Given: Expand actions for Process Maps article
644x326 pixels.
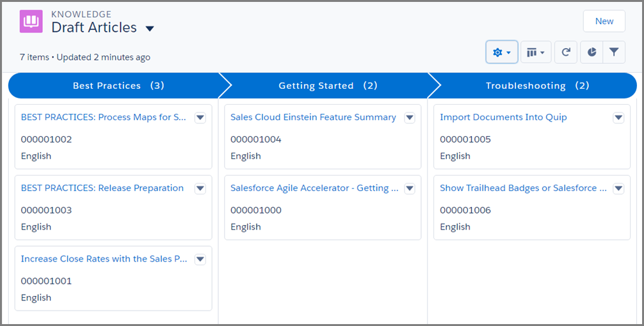Looking at the screenshot, I should point(200,118).
